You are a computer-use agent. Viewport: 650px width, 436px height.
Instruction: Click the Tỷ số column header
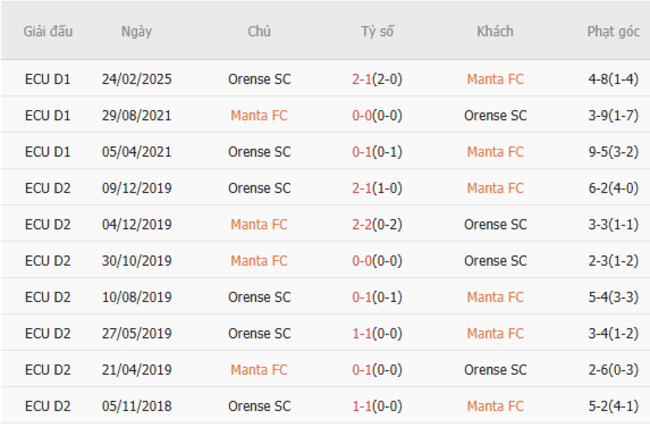pyautogui.click(x=377, y=31)
